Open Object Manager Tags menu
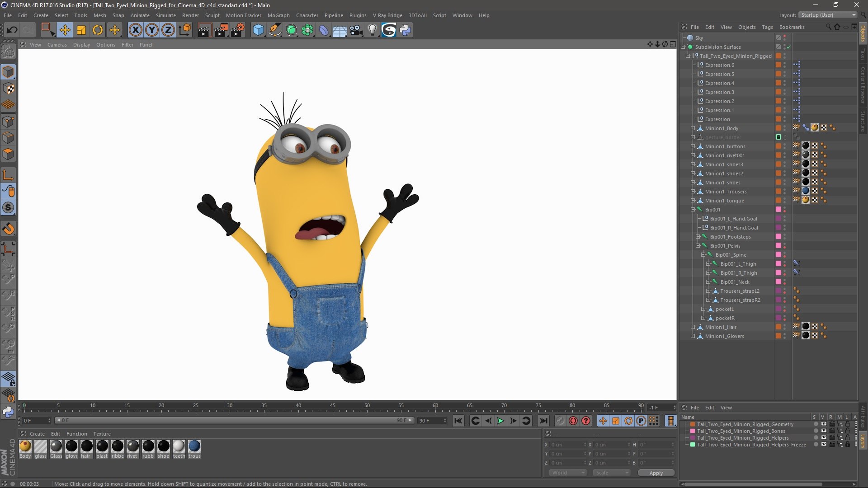This screenshot has width=868, height=488. [767, 27]
